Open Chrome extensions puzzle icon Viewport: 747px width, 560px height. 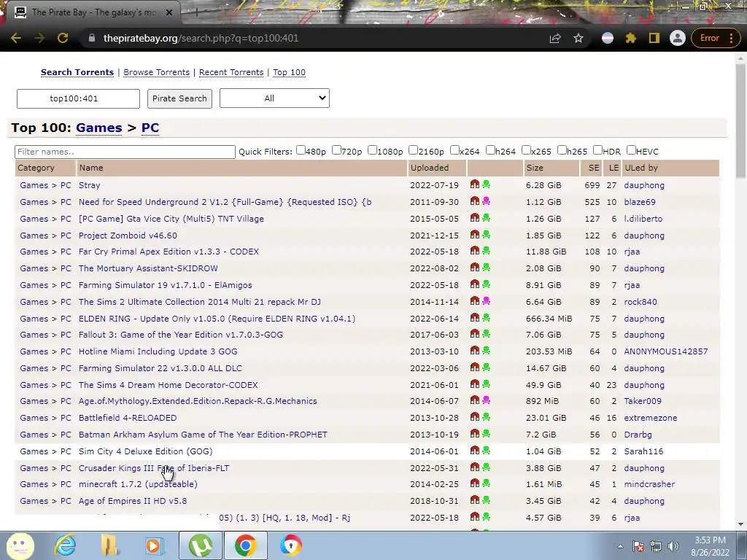631,38
